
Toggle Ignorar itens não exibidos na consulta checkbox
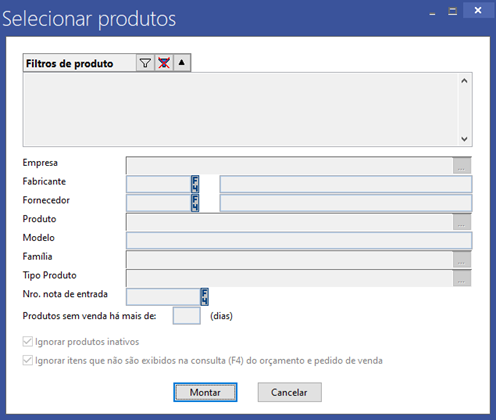click(x=27, y=360)
